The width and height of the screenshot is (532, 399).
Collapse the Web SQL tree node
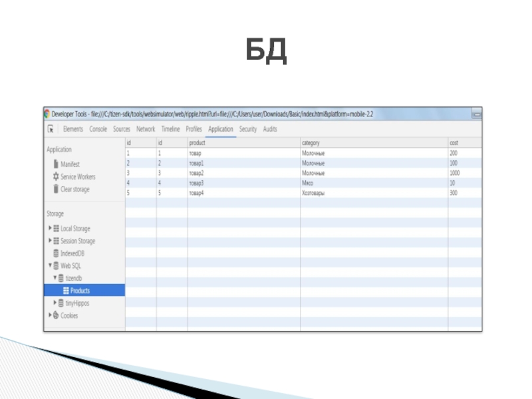[x=51, y=265]
